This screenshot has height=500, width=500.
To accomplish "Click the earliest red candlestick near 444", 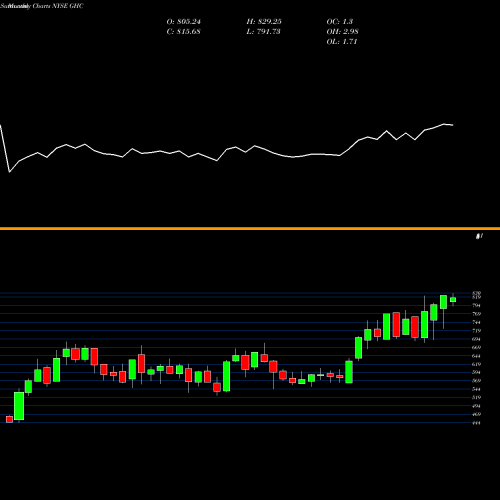I will [9, 419].
